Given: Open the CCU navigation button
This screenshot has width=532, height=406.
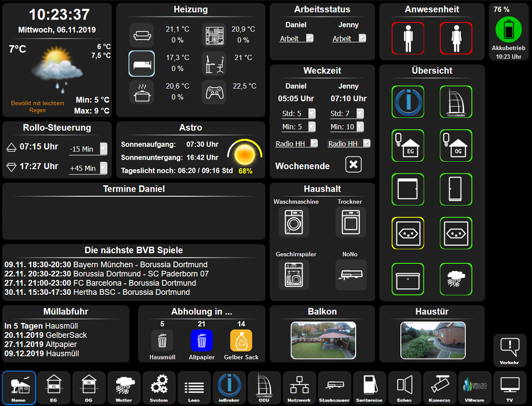Looking at the screenshot, I should tap(264, 388).
